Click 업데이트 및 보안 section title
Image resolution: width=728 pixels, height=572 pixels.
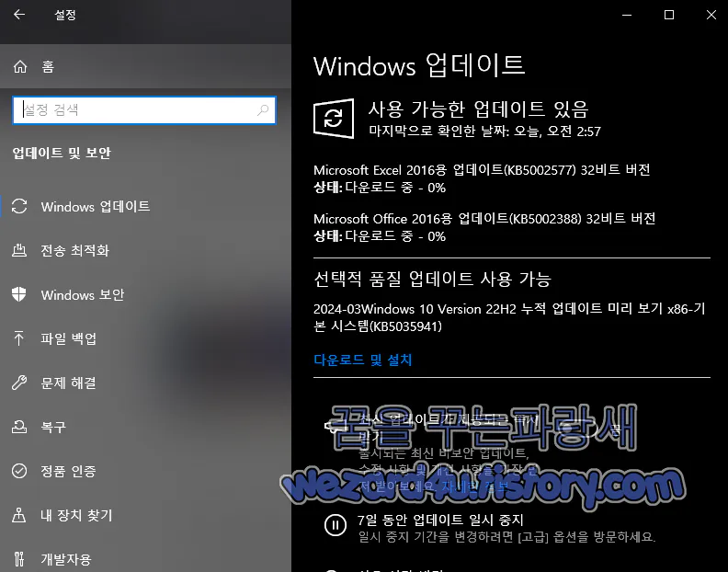pos(62,153)
